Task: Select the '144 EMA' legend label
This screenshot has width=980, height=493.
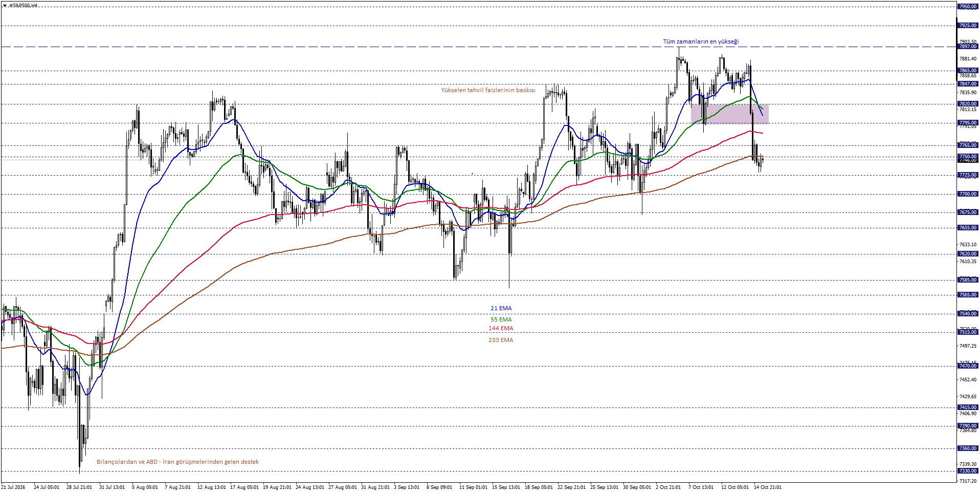Action: tap(501, 328)
